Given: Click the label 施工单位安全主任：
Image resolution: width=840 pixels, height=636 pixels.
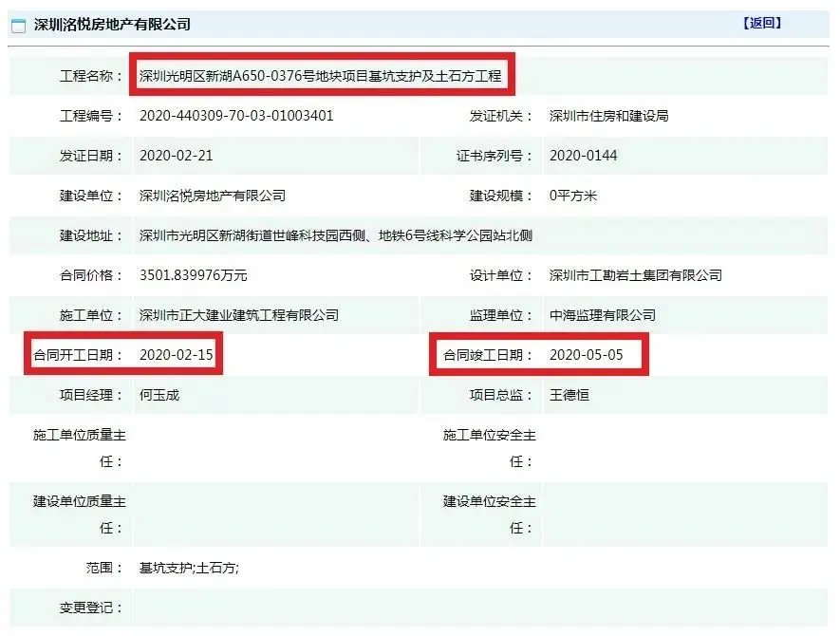Looking at the screenshot, I should pos(489,448).
